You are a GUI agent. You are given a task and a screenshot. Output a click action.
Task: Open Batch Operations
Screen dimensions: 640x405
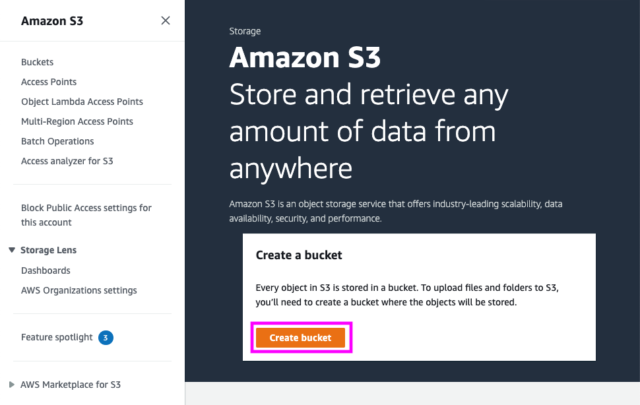click(58, 141)
